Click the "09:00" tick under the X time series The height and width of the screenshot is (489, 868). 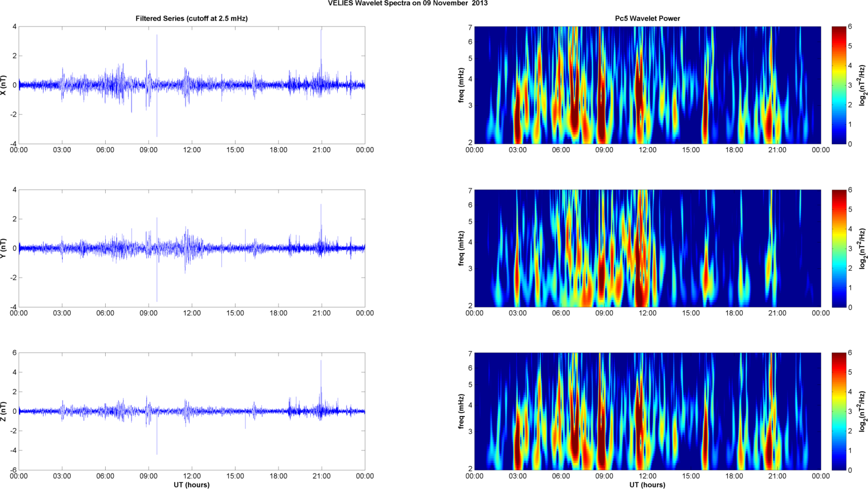point(149,150)
